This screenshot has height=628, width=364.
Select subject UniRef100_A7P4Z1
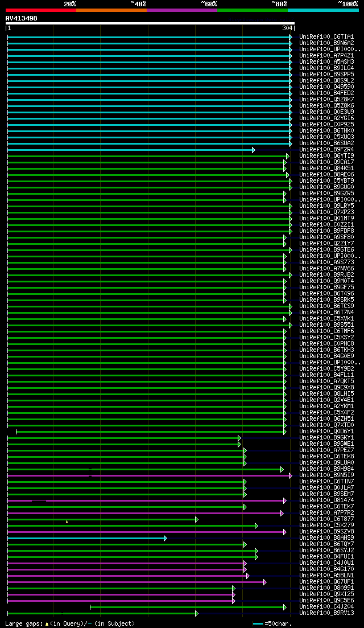point(326,56)
